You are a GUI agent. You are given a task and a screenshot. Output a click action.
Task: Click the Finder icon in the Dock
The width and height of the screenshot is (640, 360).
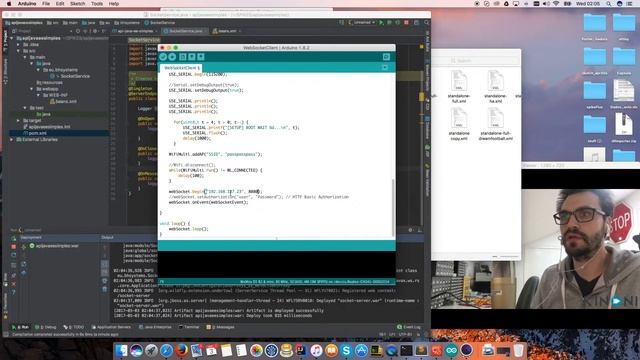click(x=121, y=350)
